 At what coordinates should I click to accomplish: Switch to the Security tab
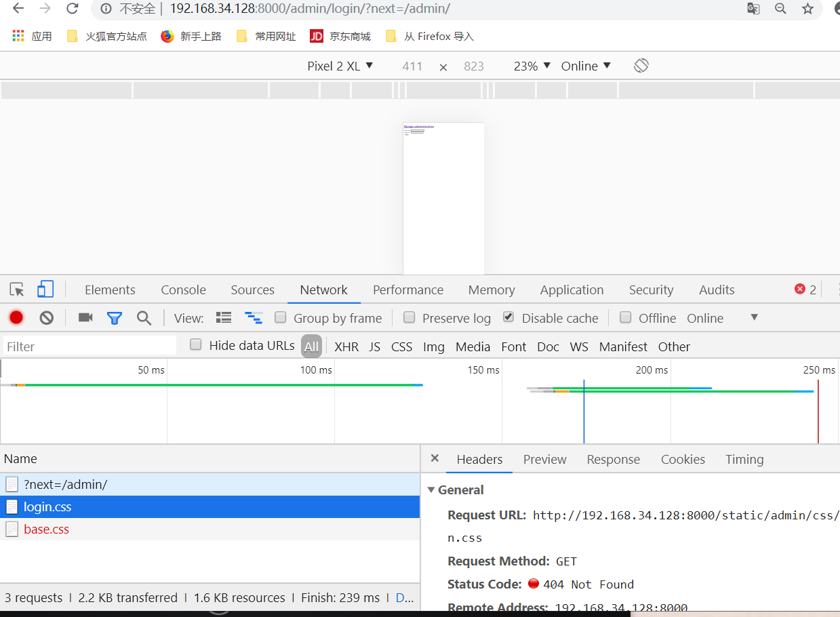point(651,290)
